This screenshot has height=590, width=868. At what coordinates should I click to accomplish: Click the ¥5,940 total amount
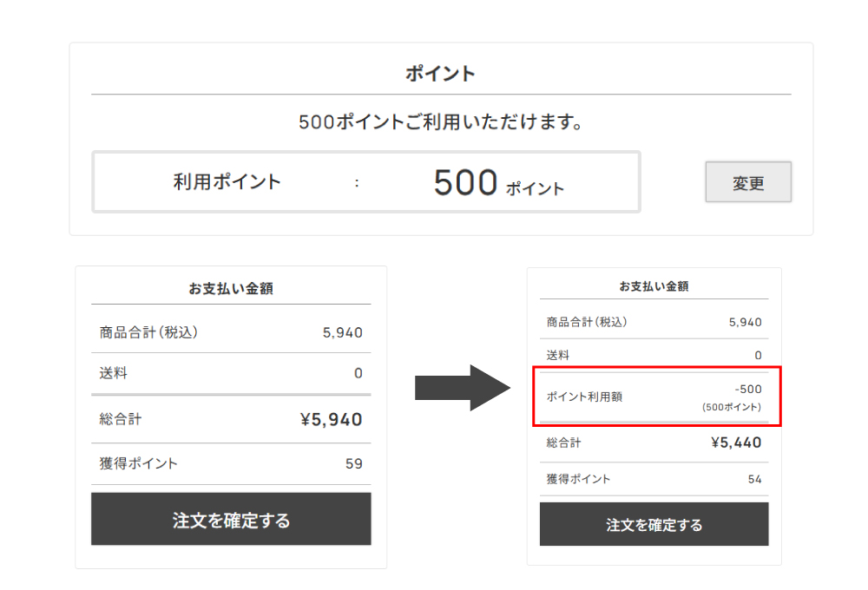click(x=331, y=420)
